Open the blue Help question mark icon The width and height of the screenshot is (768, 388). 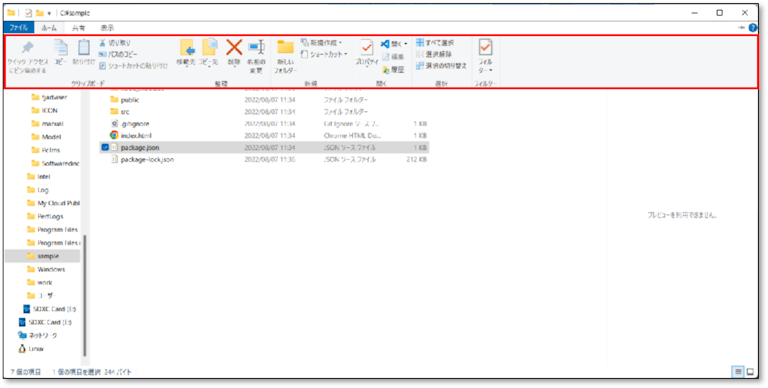[x=753, y=28]
